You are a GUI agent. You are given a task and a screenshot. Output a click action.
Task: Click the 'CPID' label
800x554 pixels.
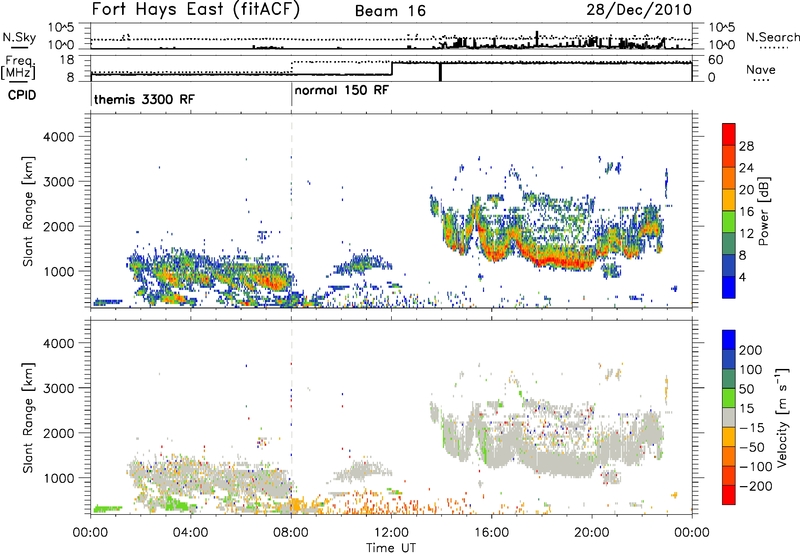[22, 95]
